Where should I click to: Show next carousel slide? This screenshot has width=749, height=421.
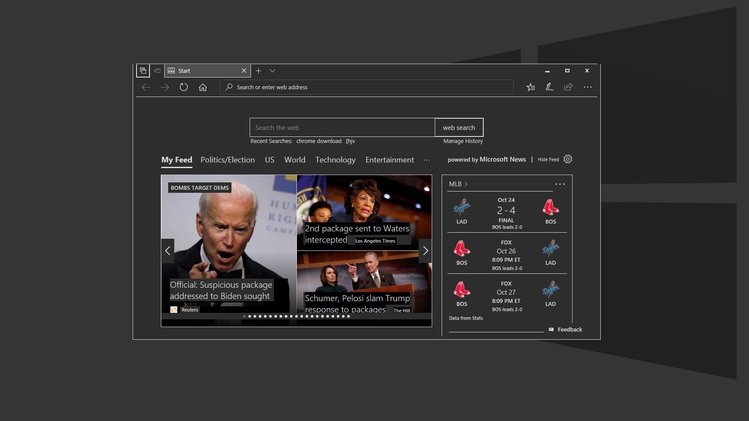pos(425,250)
